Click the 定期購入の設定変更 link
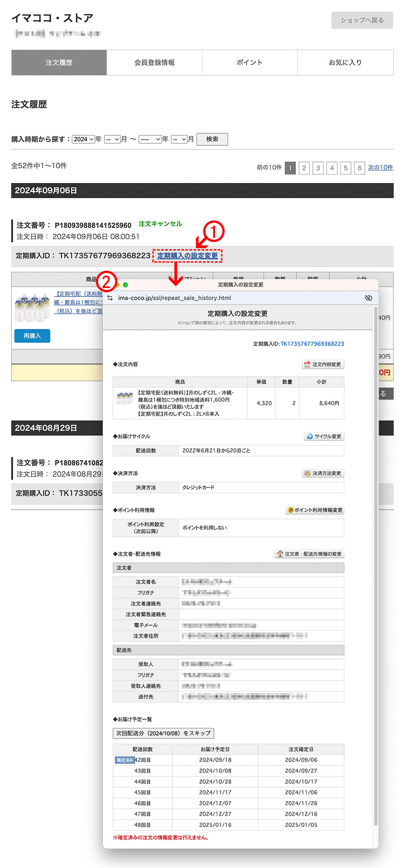 pos(188,256)
